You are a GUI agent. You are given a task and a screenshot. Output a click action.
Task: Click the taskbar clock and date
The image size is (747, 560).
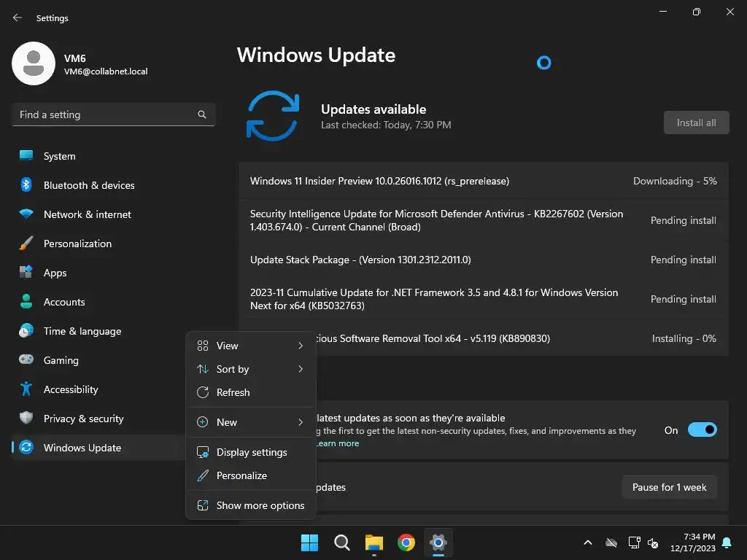click(693, 542)
